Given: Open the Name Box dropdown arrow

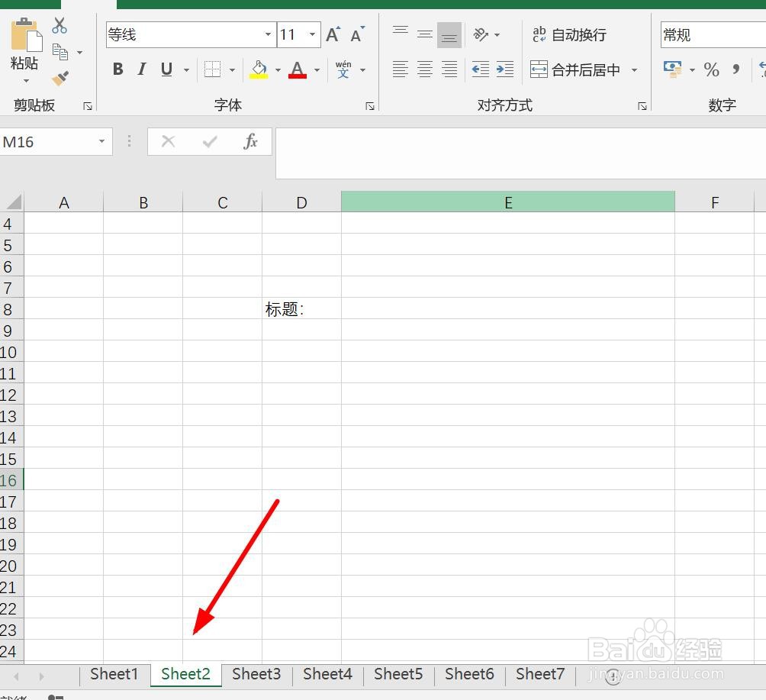Looking at the screenshot, I should click(101, 142).
